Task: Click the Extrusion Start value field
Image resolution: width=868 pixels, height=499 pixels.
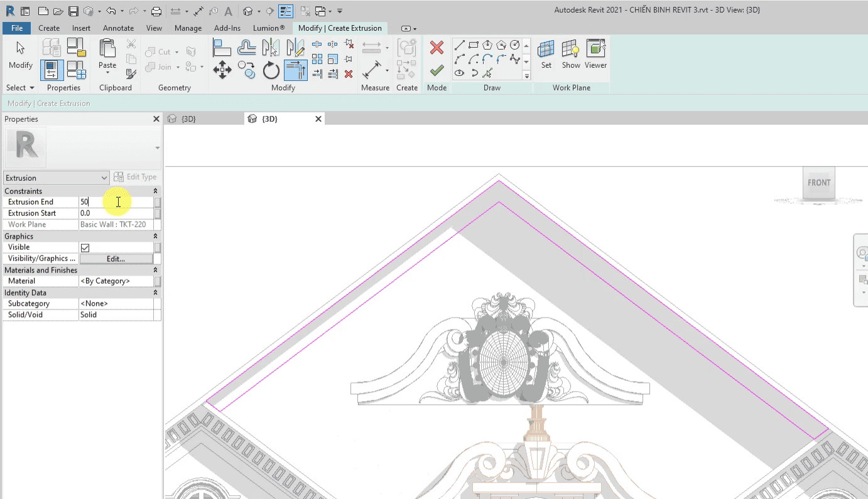Action: coord(116,213)
